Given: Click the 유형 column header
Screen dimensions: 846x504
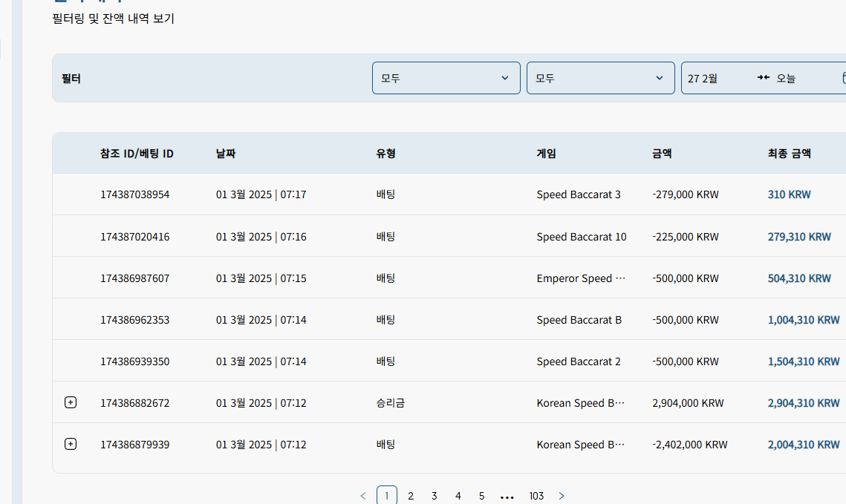Looking at the screenshot, I should click(385, 154).
